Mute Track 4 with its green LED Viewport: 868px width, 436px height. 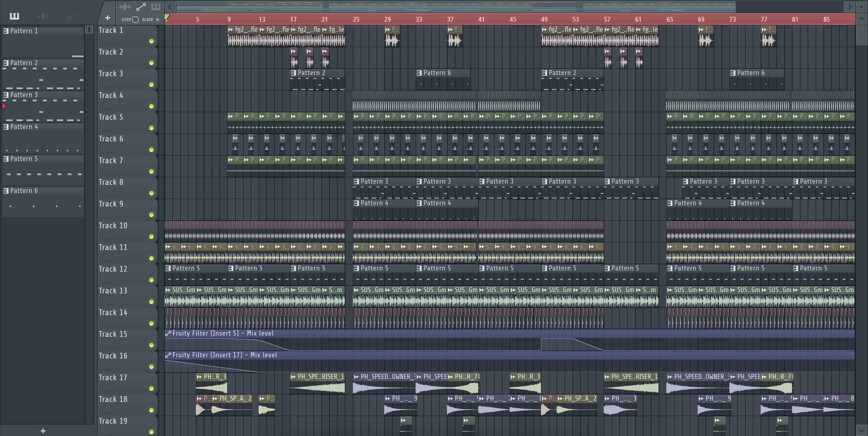pyautogui.click(x=152, y=106)
